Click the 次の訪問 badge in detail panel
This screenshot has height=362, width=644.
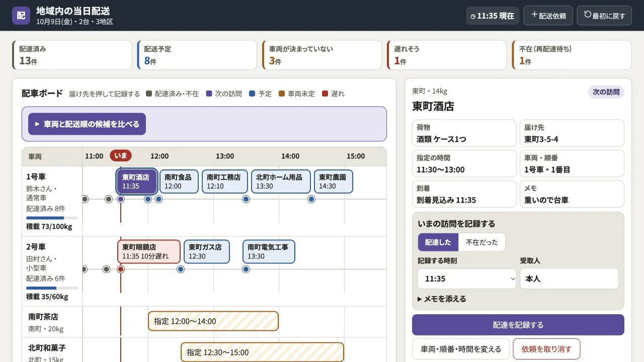(x=606, y=92)
